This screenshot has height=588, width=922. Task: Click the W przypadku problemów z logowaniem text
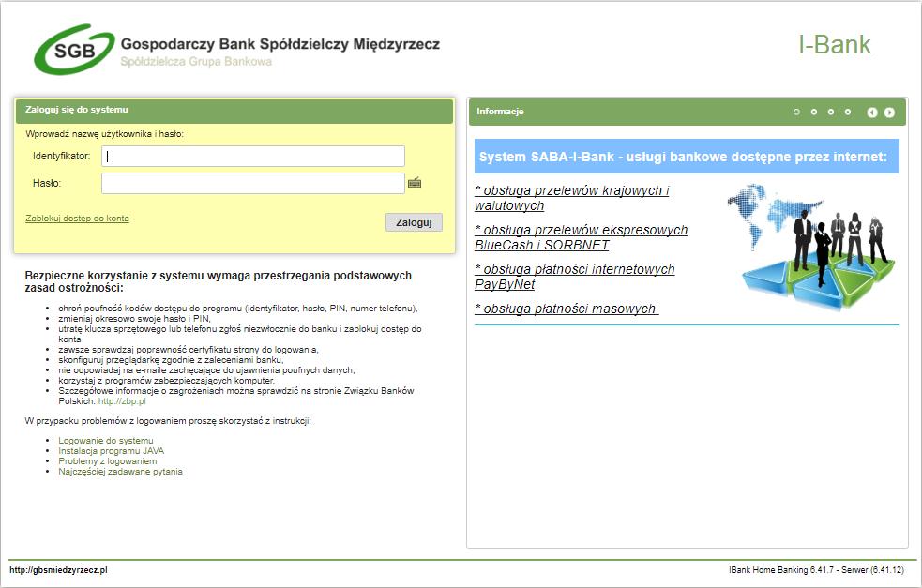(x=168, y=421)
